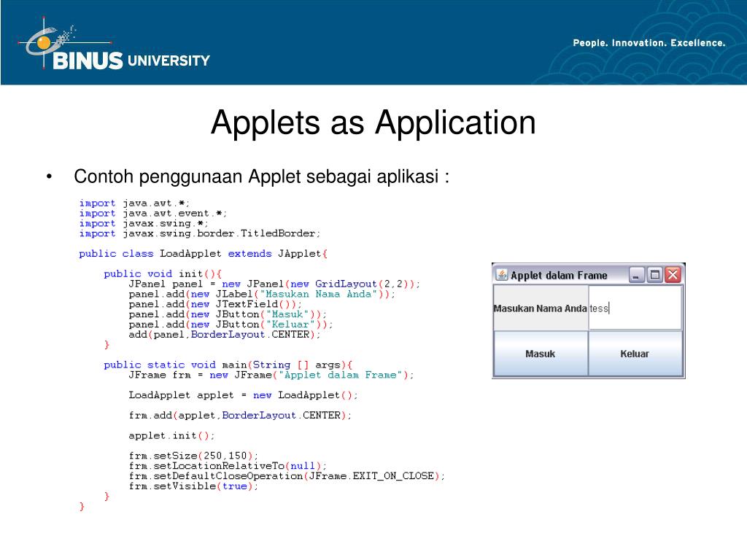Click the Java icon in the applet title bar

pos(501,275)
